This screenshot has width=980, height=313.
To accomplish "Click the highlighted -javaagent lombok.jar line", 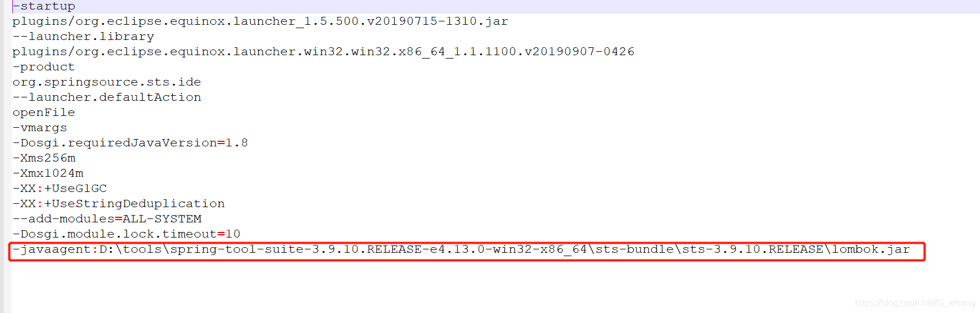I will point(467,252).
